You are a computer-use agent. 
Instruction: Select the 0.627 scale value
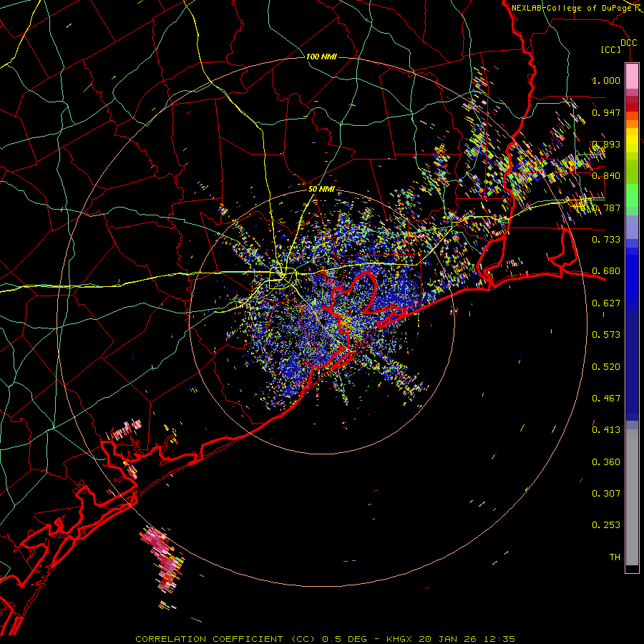(x=606, y=303)
